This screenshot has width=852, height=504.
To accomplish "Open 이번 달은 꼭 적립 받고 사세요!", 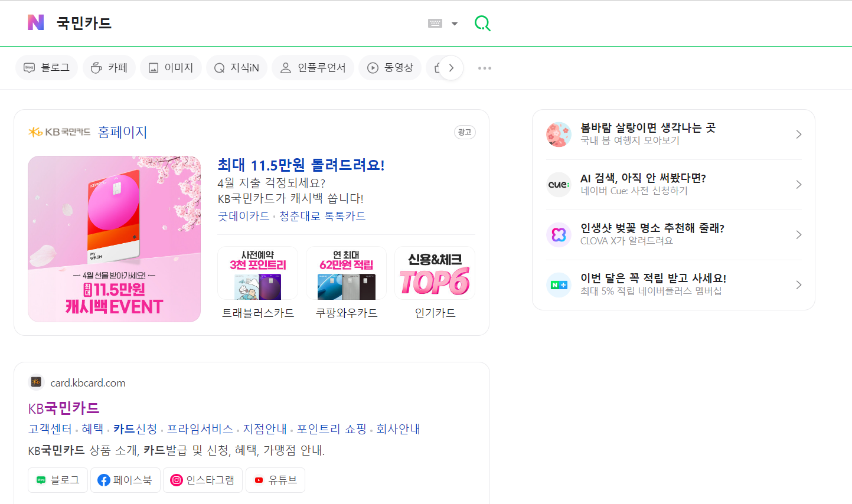I will pyautogui.click(x=654, y=278).
